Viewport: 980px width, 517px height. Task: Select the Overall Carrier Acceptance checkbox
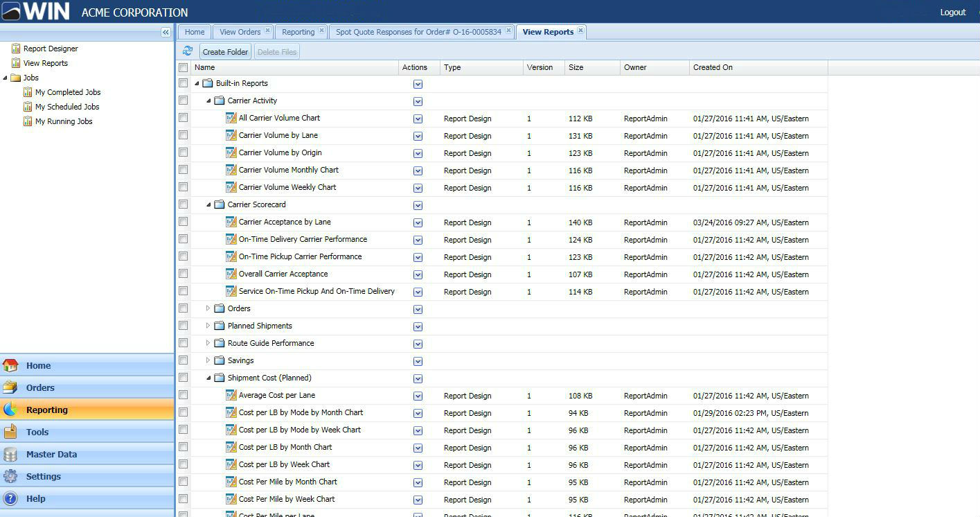pos(184,274)
